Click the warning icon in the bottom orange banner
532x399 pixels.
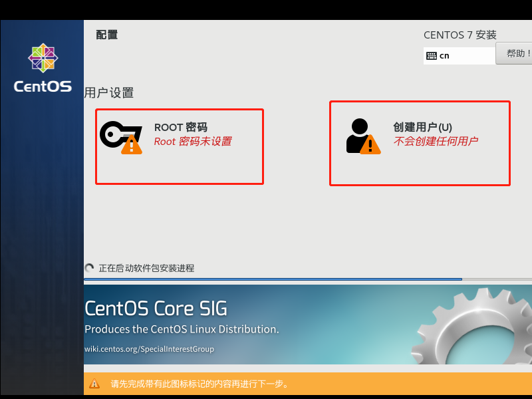pos(96,383)
